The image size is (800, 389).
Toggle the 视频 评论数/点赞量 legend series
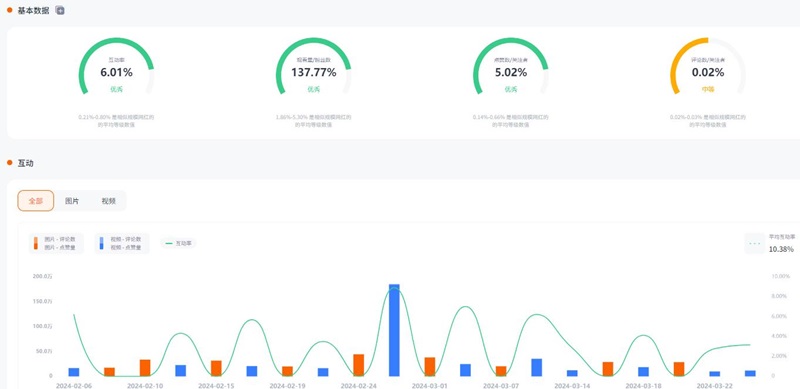122,243
